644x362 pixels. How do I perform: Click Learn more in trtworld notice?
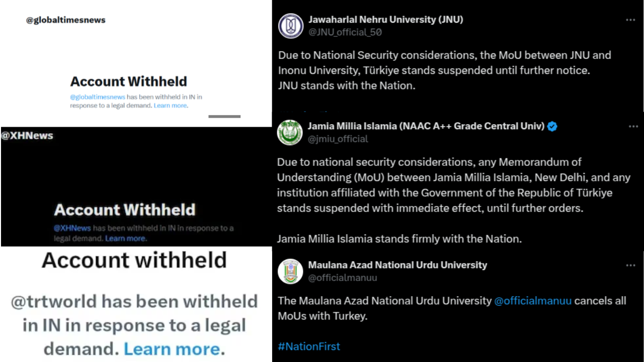click(172, 348)
